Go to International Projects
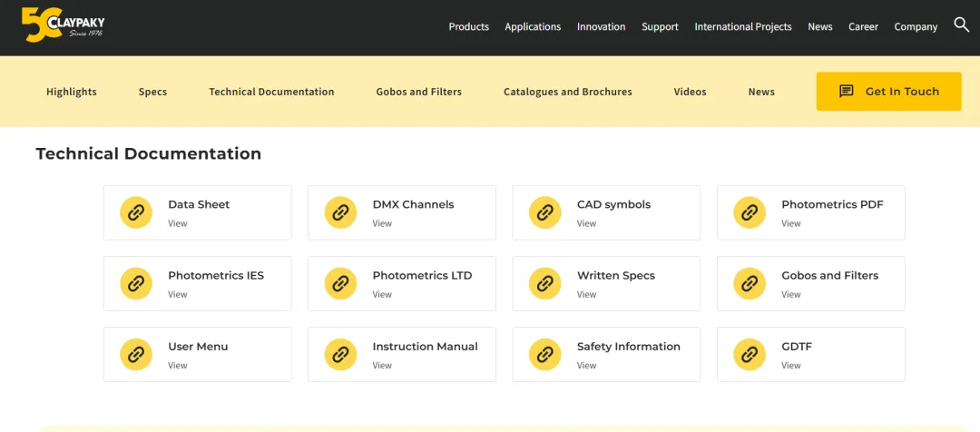The image size is (980, 432). (743, 27)
